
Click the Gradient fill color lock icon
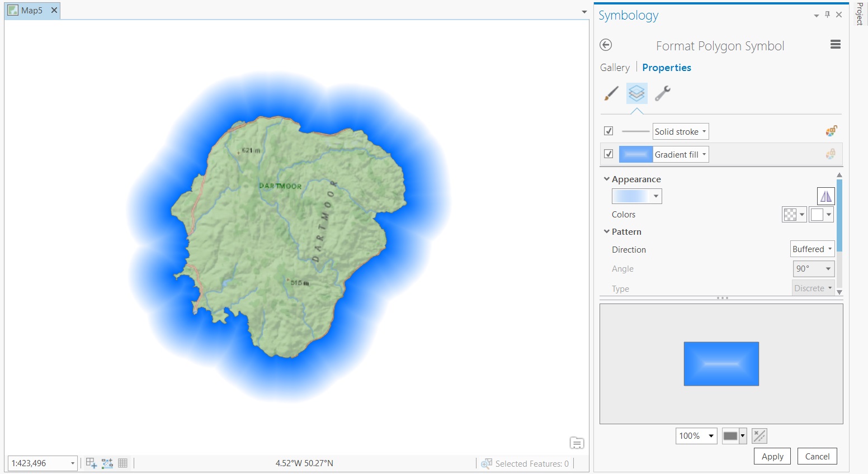pos(831,154)
